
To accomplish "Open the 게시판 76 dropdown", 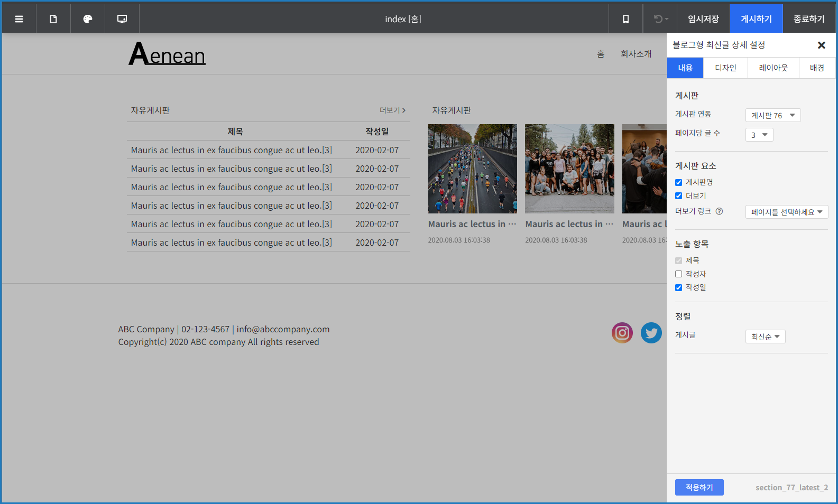I will click(772, 116).
